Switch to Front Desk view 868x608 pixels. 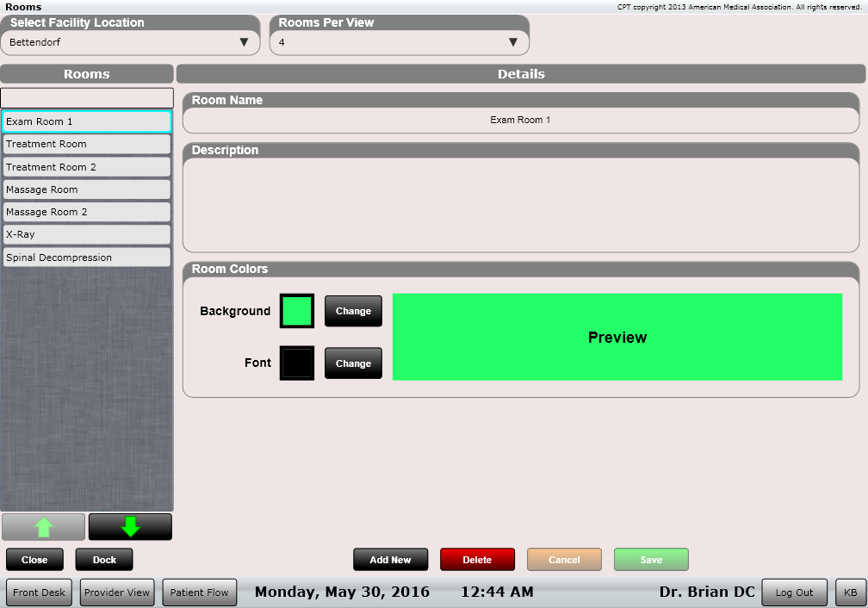(40, 592)
